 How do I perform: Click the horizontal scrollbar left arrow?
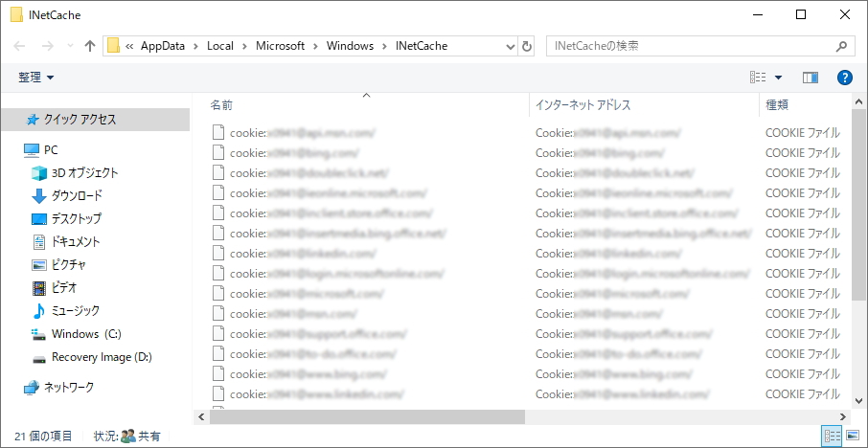pos(201,417)
